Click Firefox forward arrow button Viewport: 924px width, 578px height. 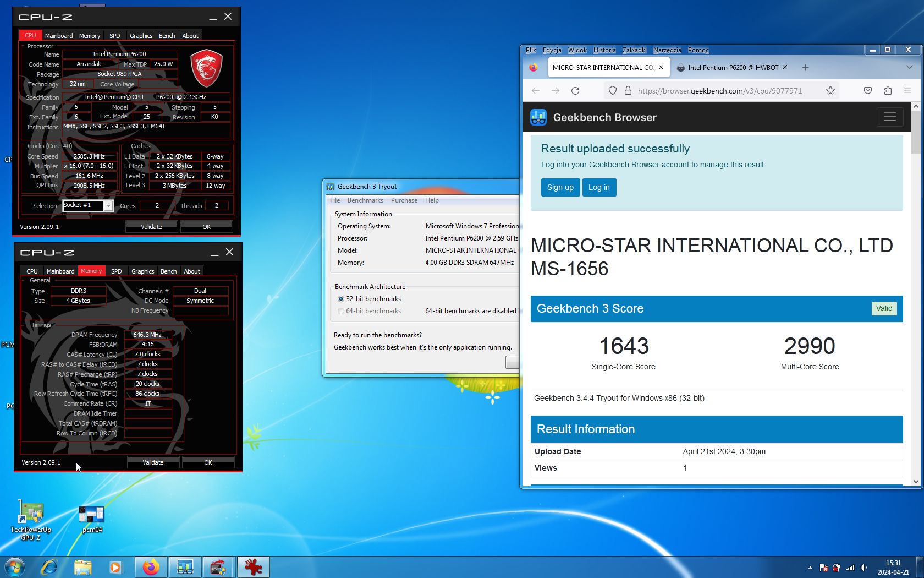pyautogui.click(x=555, y=91)
